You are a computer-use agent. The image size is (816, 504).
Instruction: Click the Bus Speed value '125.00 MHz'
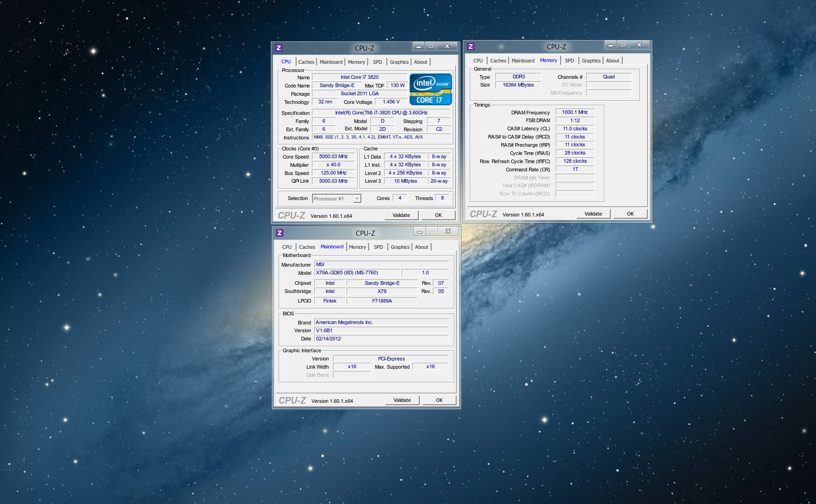click(333, 173)
